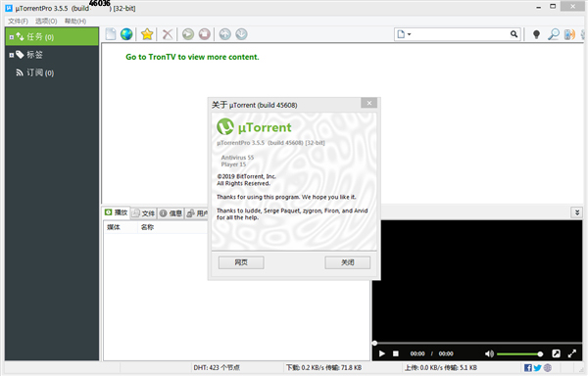This screenshot has width=588, height=376.
Task: Click the Add Torrent page icon
Action: [x=111, y=34]
